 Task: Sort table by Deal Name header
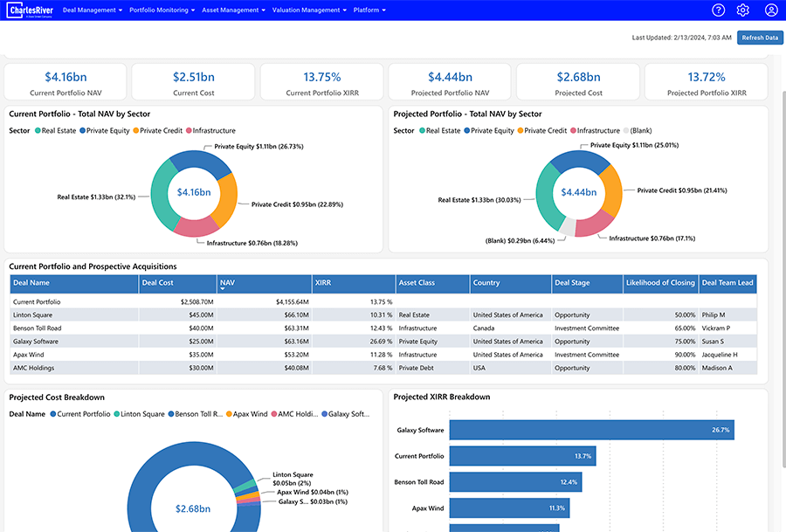74,283
